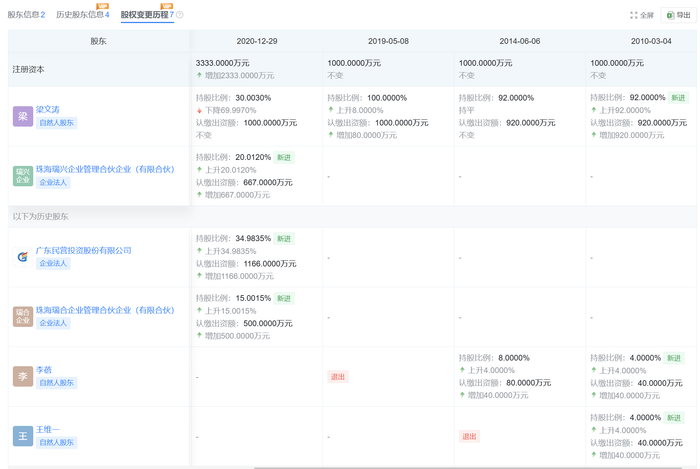Open 广东民营投资股份有限公司 link
700x469 pixels.
point(83,250)
